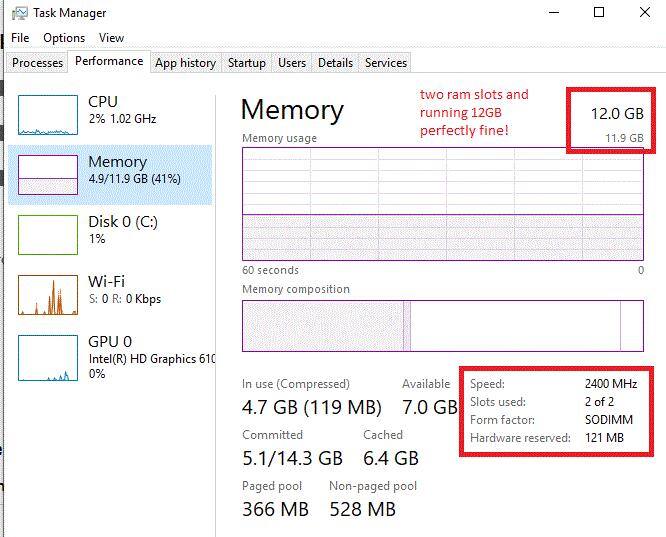Switch to the App history tab
Image resolution: width=666 pixels, height=537 pixels.
(185, 63)
